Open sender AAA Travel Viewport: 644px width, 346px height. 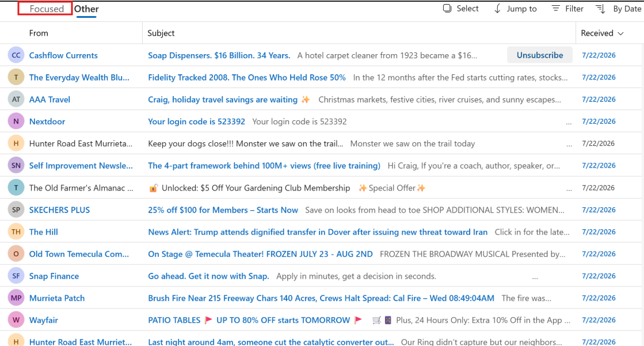tap(49, 100)
